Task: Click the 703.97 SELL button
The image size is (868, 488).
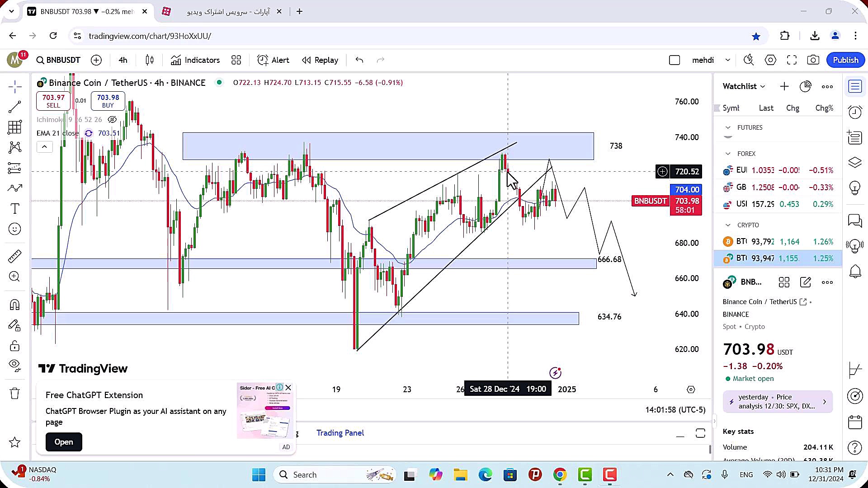Action: 53,101
